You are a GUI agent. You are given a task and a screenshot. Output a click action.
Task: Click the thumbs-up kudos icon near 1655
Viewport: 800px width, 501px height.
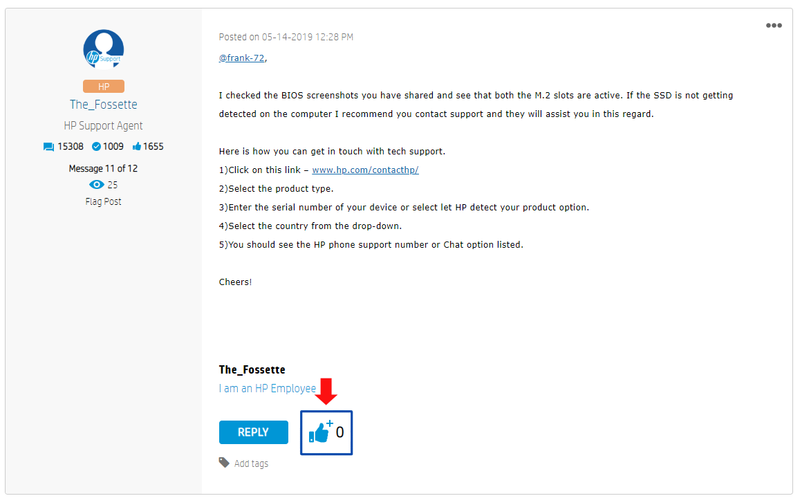134,147
